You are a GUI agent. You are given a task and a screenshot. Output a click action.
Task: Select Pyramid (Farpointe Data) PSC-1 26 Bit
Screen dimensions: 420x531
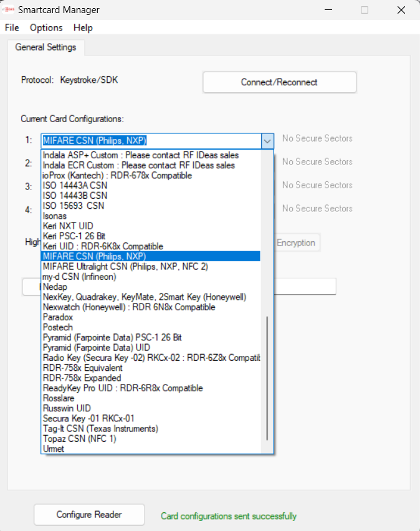tap(151, 338)
